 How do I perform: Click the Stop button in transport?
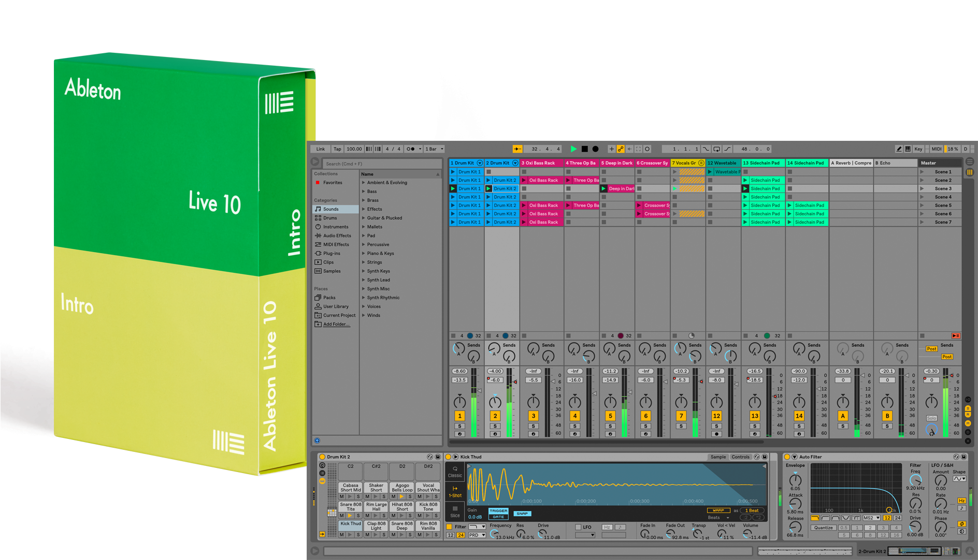[x=584, y=149]
